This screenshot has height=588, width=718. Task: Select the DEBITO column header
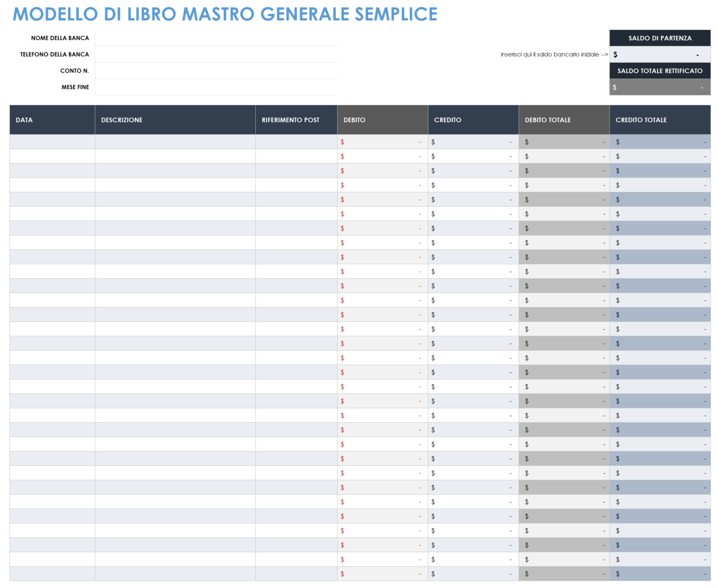tap(383, 120)
